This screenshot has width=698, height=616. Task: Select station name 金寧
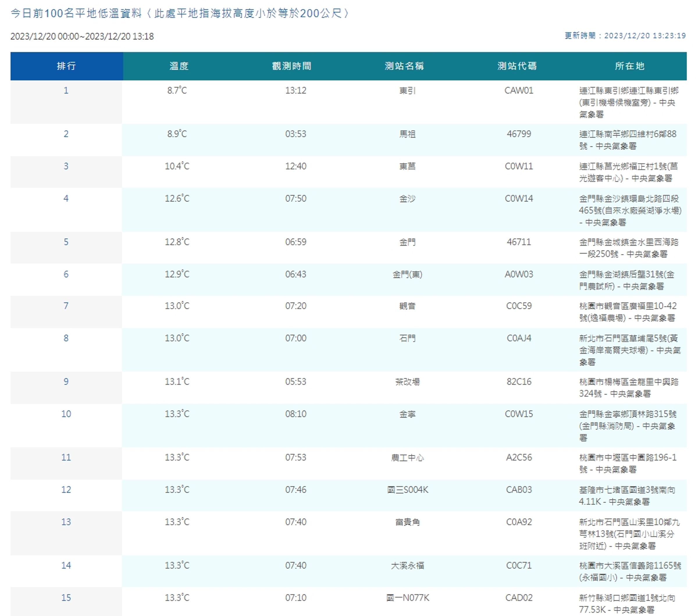coord(407,414)
